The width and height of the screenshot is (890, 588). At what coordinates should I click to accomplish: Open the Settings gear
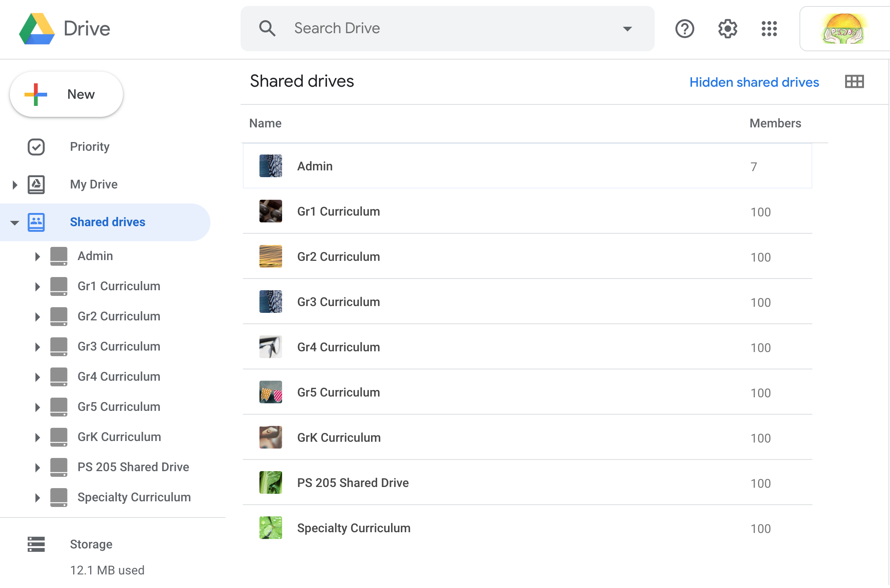point(727,28)
